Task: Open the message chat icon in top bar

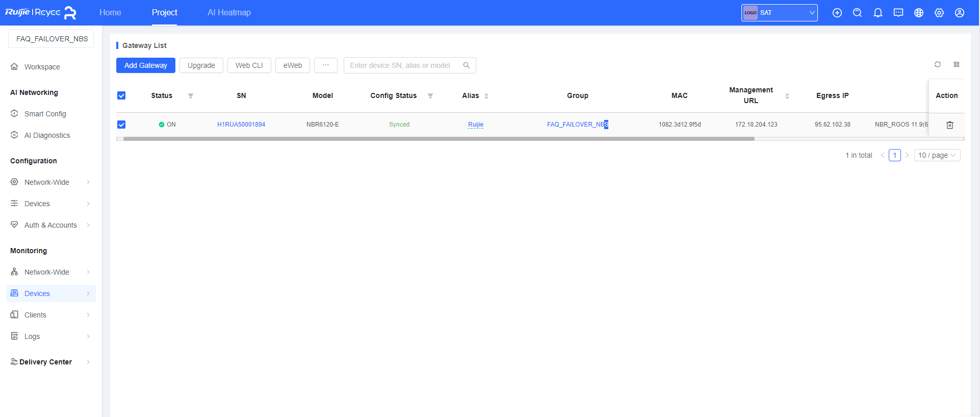Action: (x=898, y=13)
